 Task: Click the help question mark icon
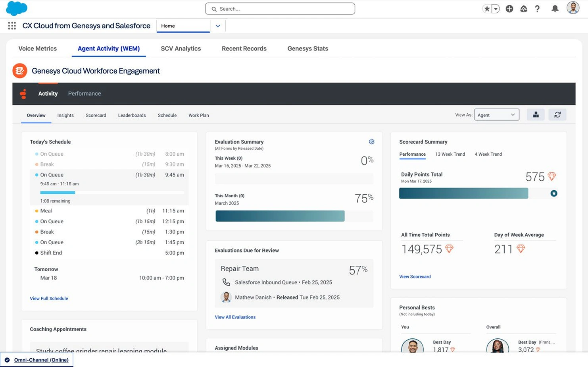[x=537, y=9]
